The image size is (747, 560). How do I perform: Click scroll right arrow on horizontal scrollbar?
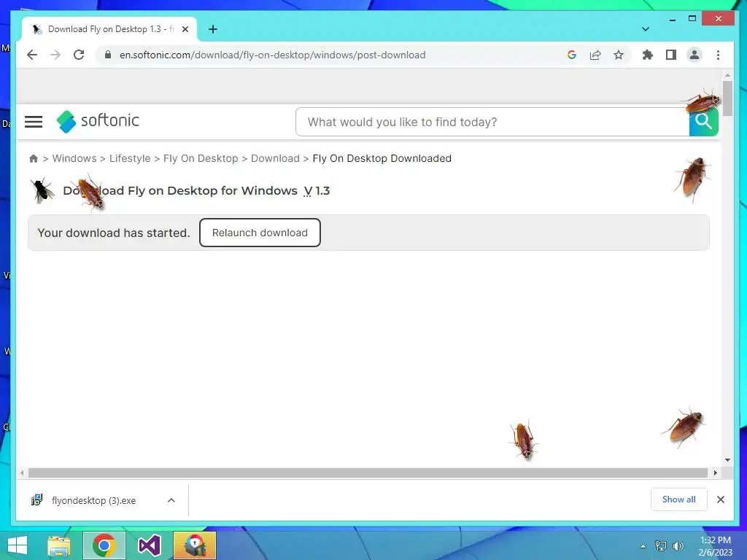pos(715,472)
